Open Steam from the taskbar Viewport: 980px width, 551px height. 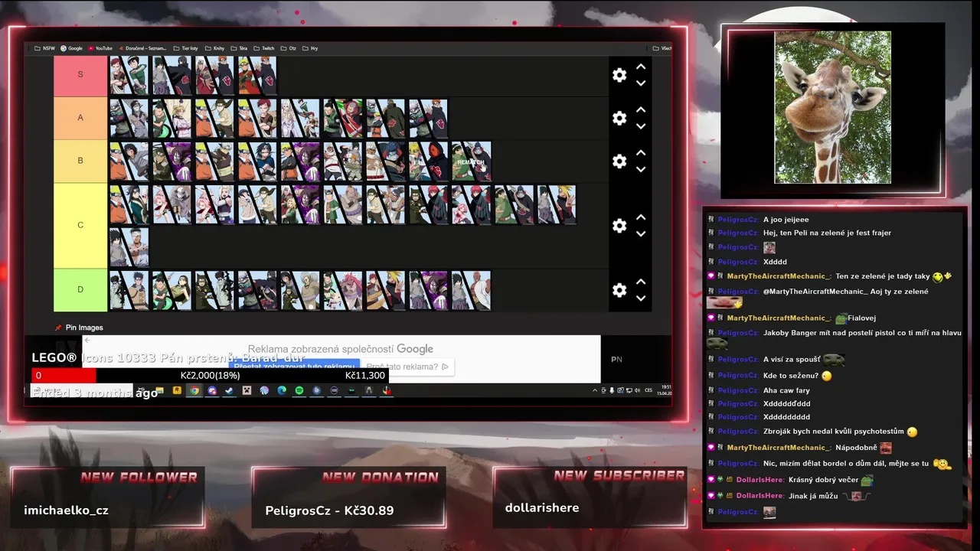click(229, 390)
